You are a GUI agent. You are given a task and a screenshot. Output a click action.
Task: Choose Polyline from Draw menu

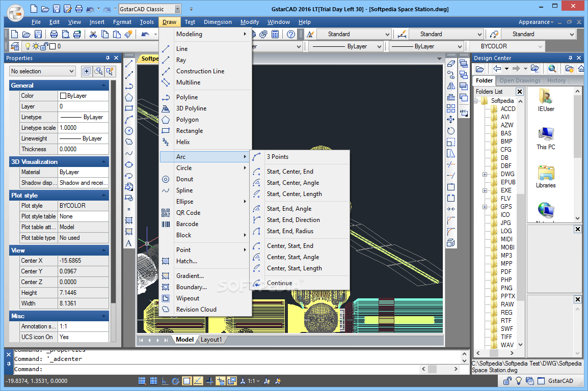(x=187, y=97)
